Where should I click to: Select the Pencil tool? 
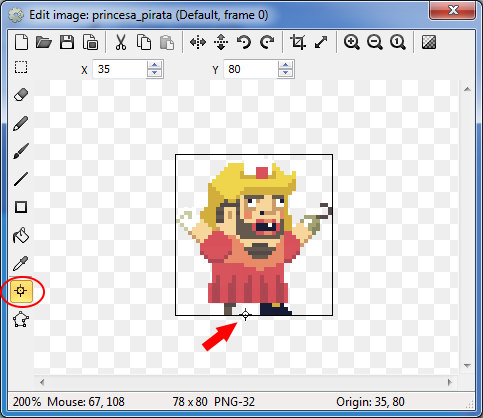[21, 123]
